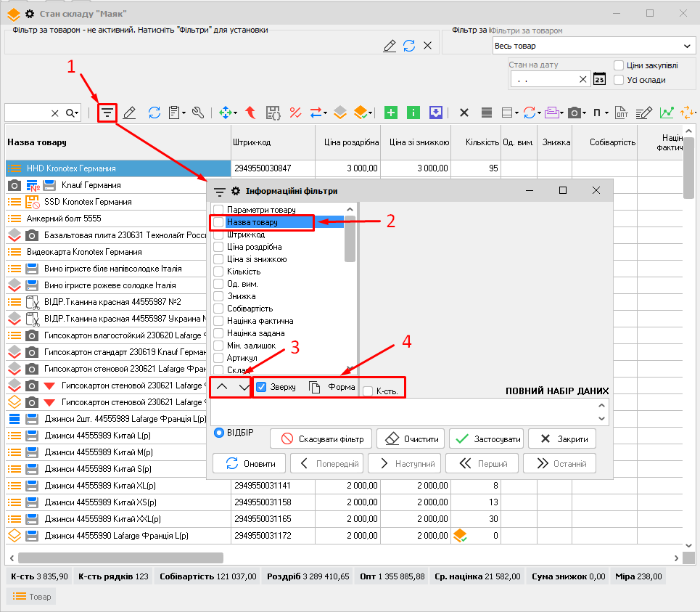Select the "Товар" tab at the bottom
700x612 pixels.
(30, 596)
